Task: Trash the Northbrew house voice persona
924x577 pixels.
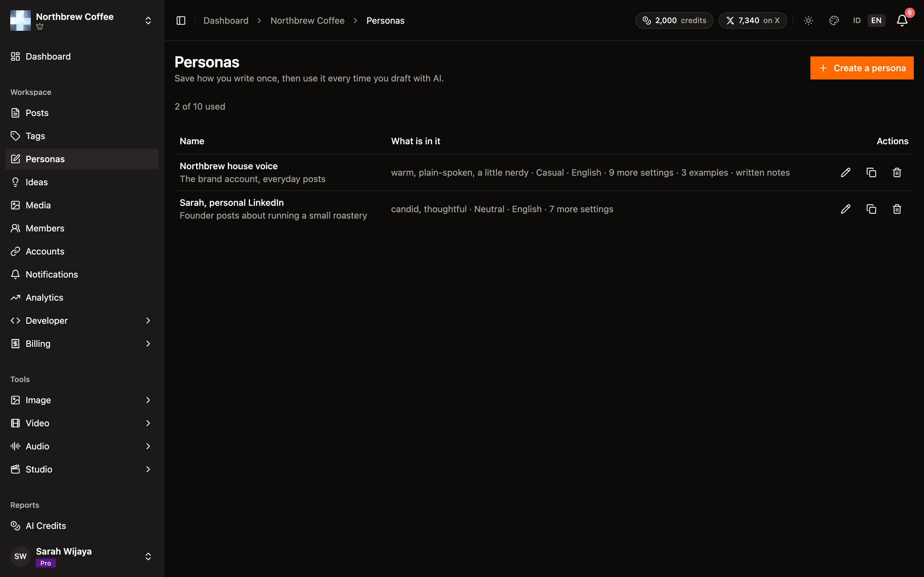Action: [x=896, y=172]
